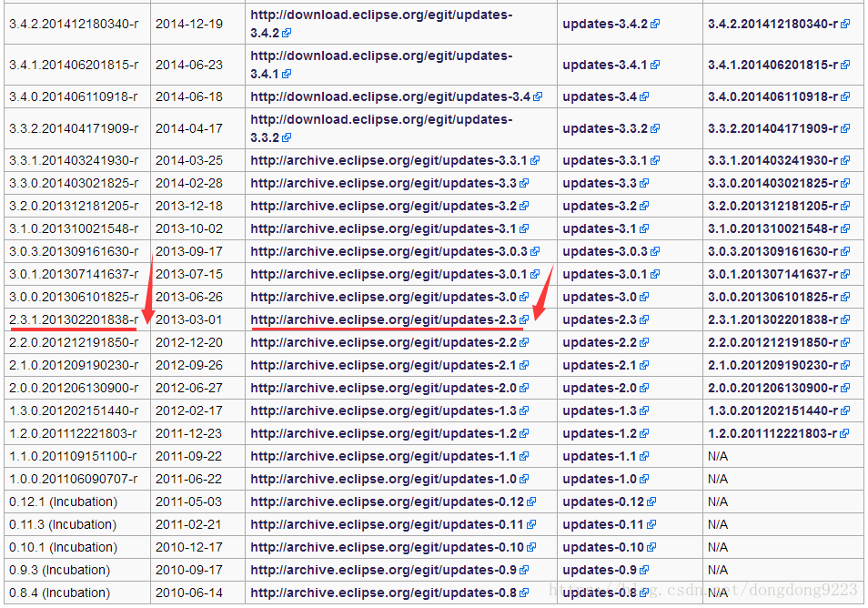Image resolution: width=868 pixels, height=608 pixels.
Task: Open the full http://download.eclipse.org/egit/updates-3.4 URL link
Action: point(396,96)
